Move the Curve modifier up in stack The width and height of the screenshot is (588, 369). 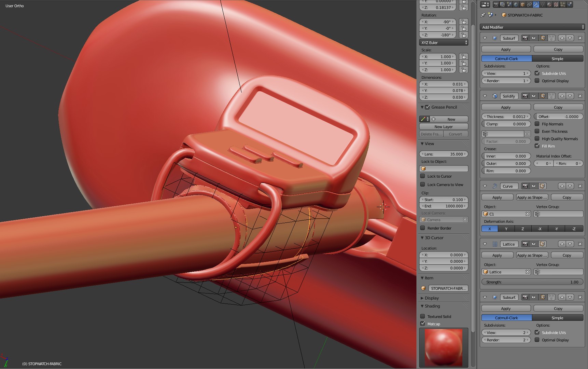click(562, 186)
